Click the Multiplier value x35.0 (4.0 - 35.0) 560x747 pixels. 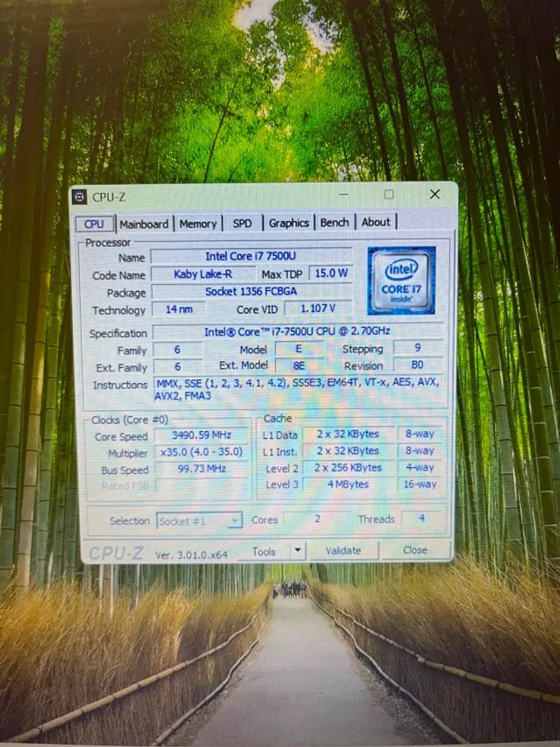click(x=201, y=452)
